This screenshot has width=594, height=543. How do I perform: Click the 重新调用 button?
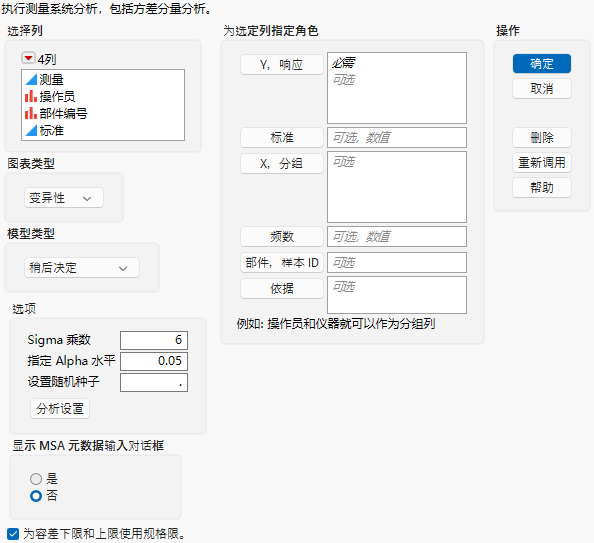(542, 163)
